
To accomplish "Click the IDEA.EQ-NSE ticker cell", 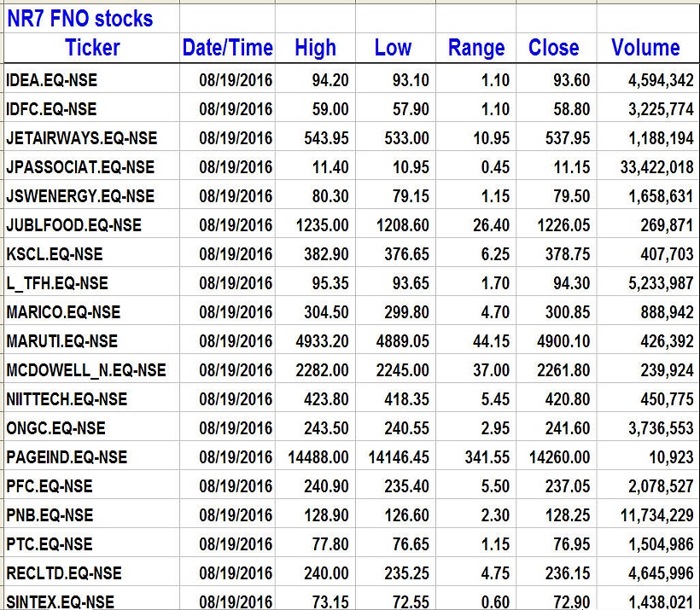I will 51,80.
